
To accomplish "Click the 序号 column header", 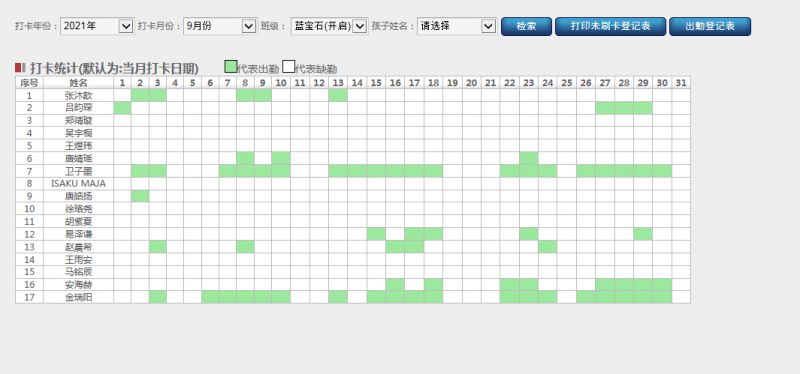I will [29, 83].
